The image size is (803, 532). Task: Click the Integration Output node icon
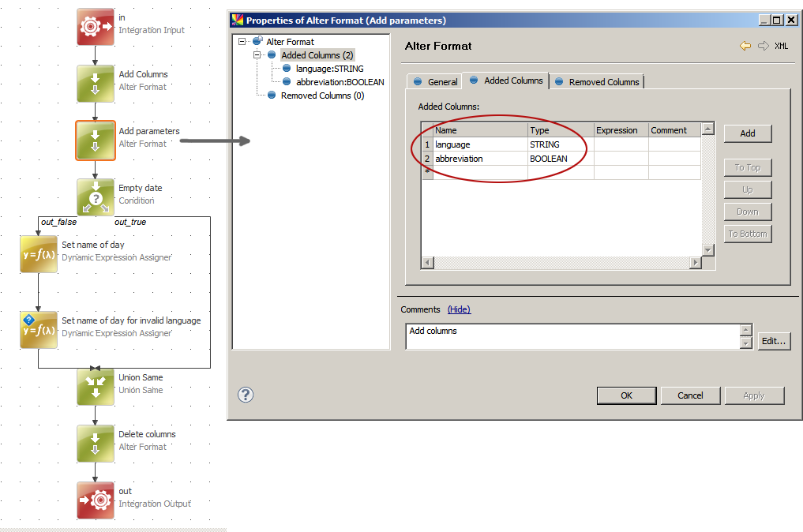[95, 500]
